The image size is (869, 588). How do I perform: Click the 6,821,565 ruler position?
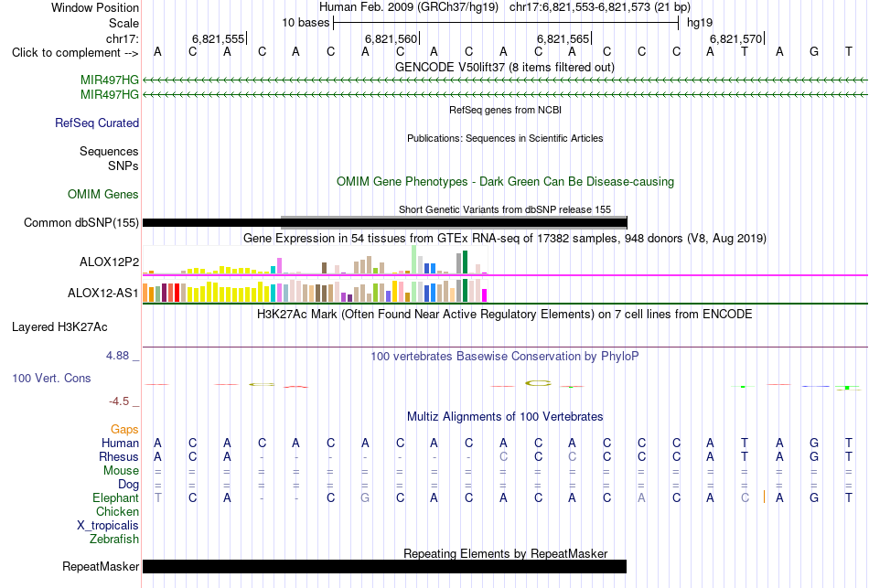click(563, 38)
